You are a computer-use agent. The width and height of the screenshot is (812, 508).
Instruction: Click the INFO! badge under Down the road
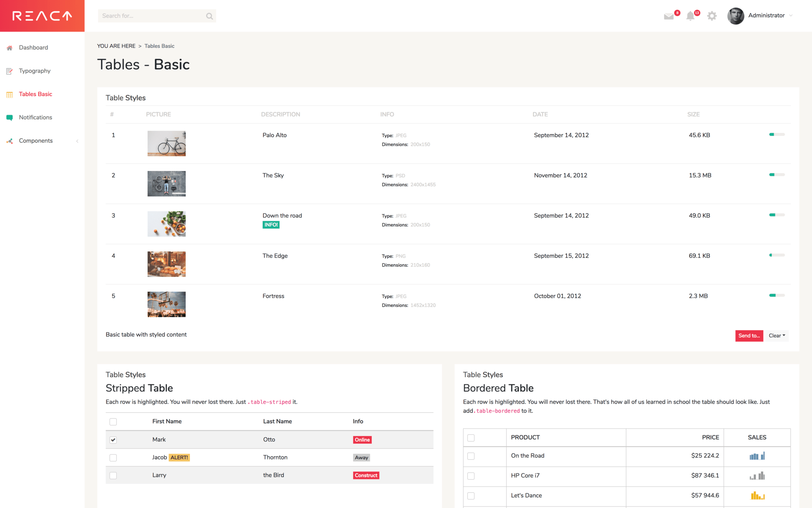(271, 225)
